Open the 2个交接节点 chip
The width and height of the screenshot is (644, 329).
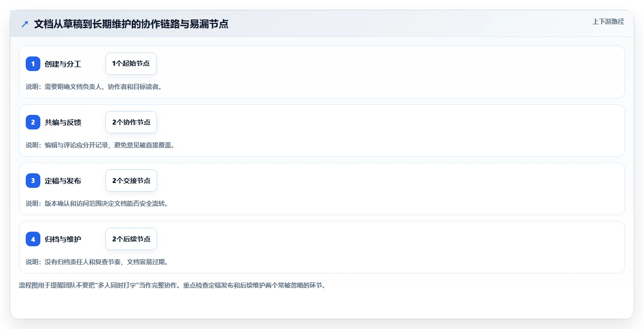coord(131,181)
